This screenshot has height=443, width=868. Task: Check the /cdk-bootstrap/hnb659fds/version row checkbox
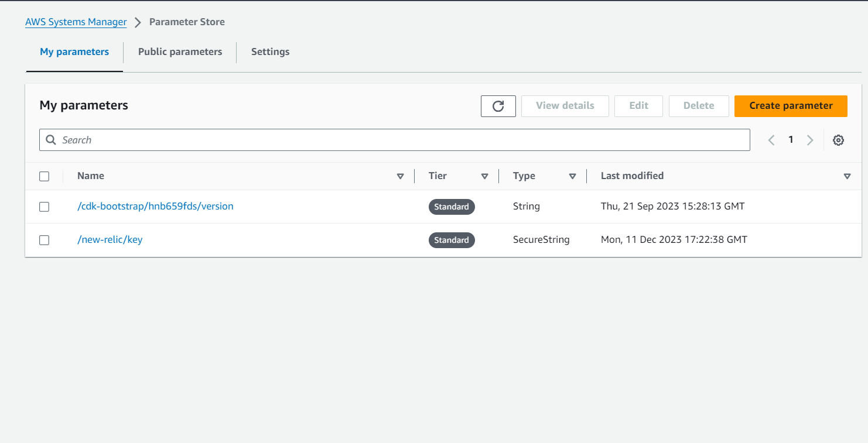pos(45,207)
